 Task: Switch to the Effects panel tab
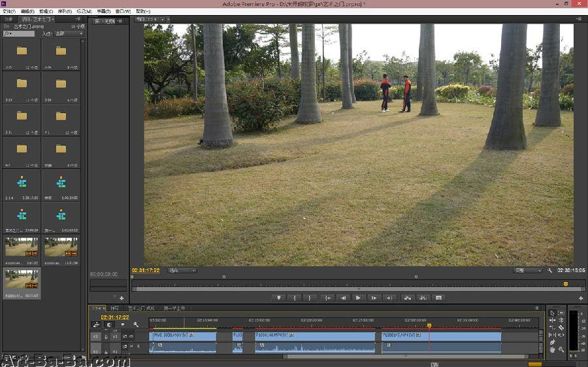(x=9, y=19)
